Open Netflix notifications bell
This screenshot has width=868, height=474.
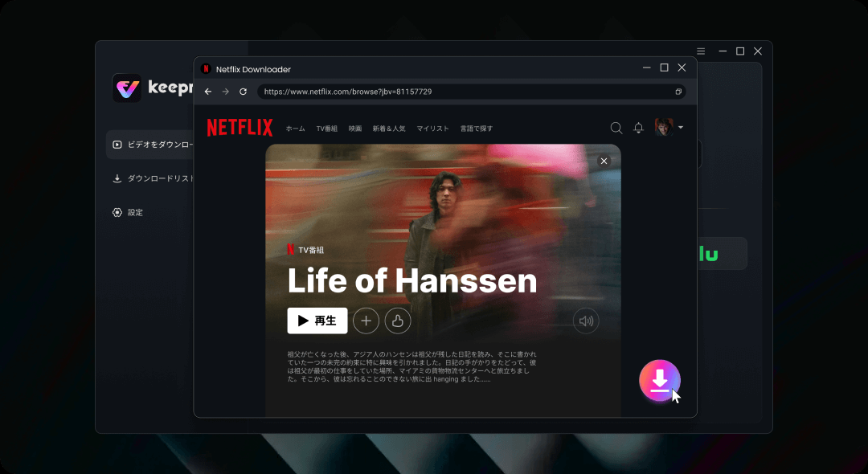[x=638, y=128]
